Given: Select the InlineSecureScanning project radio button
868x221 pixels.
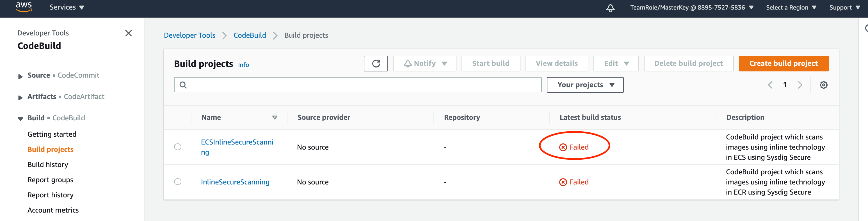Looking at the screenshot, I should point(178,182).
